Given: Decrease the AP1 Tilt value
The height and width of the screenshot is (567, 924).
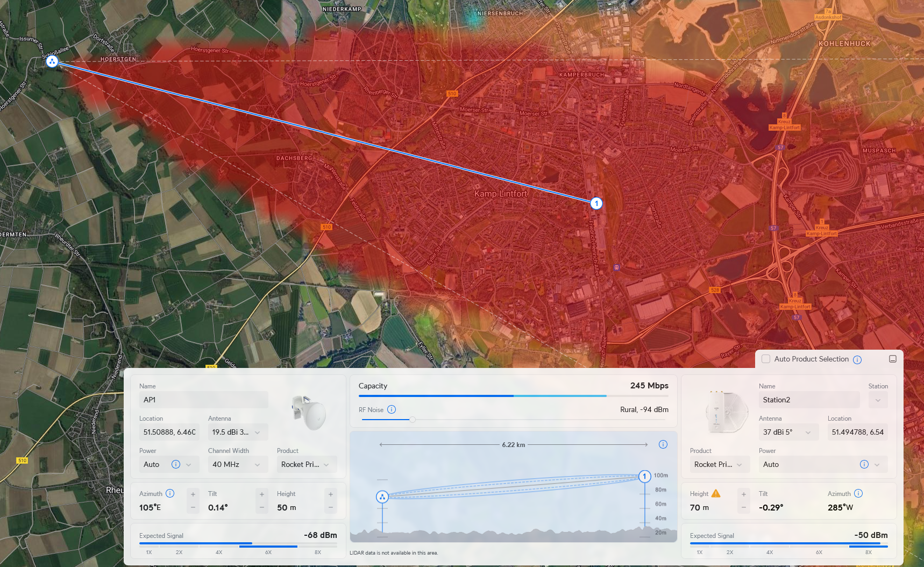Looking at the screenshot, I should click(x=261, y=507).
